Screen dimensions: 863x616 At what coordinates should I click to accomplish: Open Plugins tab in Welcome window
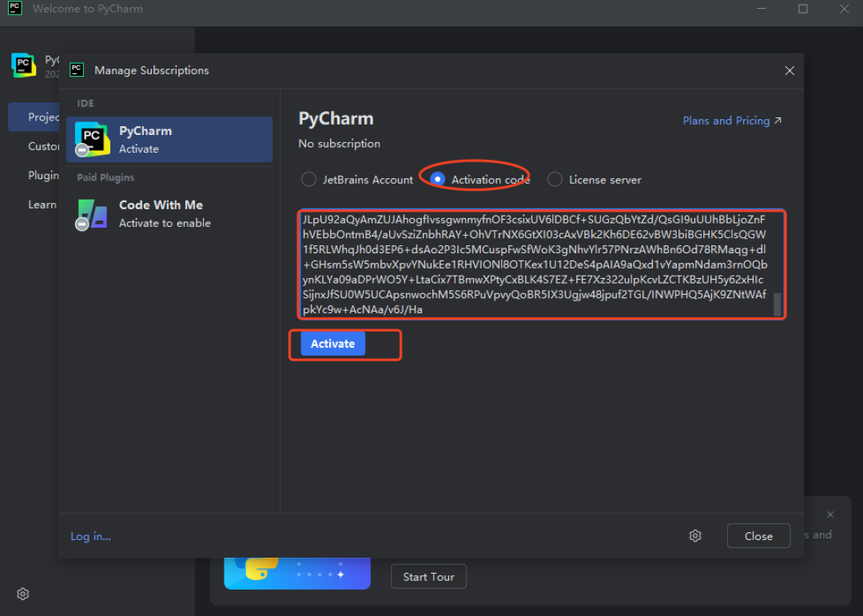[43, 175]
